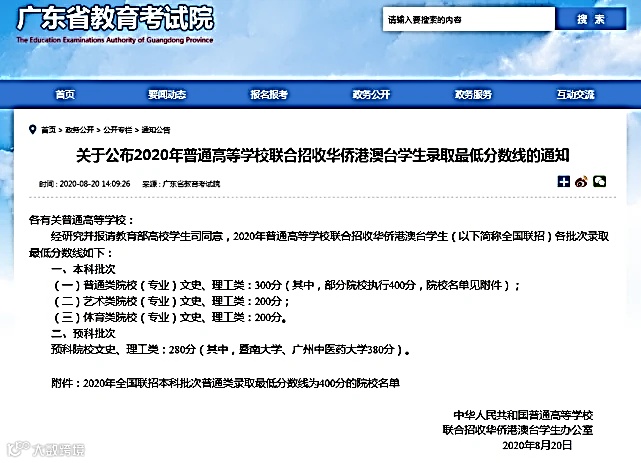
Task: Go to 公开专栏 in the breadcrumb
Action: tap(118, 130)
